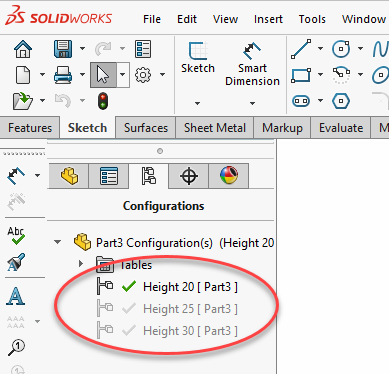Switch to the Features tab

[30, 128]
